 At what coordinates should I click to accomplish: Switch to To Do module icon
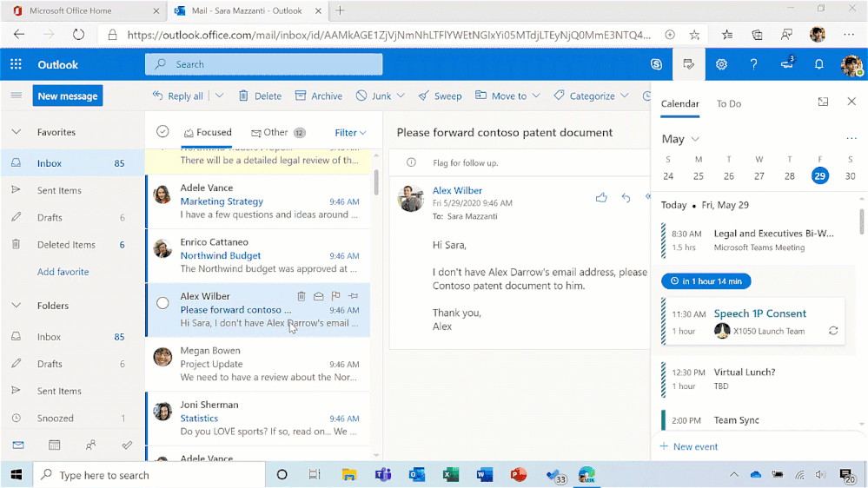coord(127,445)
